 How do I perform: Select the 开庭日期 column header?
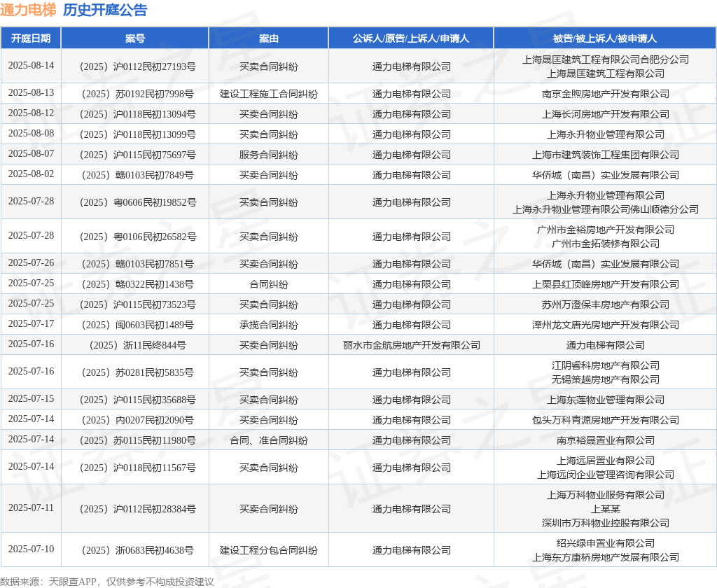[31, 38]
